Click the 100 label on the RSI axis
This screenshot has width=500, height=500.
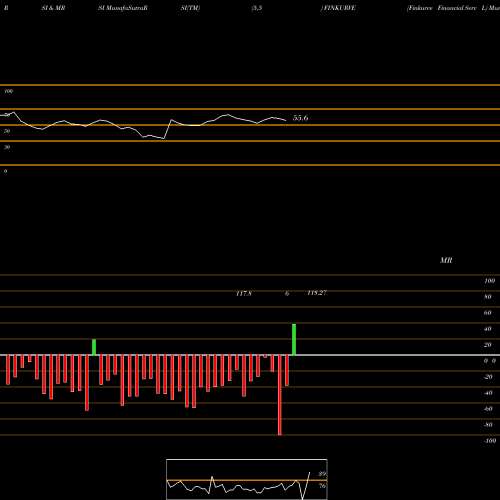[x=9, y=91]
